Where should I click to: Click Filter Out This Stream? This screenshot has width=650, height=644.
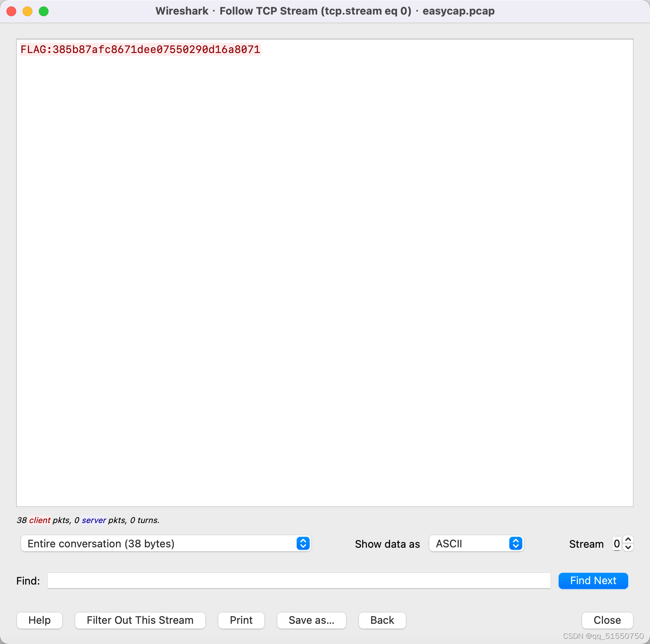(x=140, y=620)
